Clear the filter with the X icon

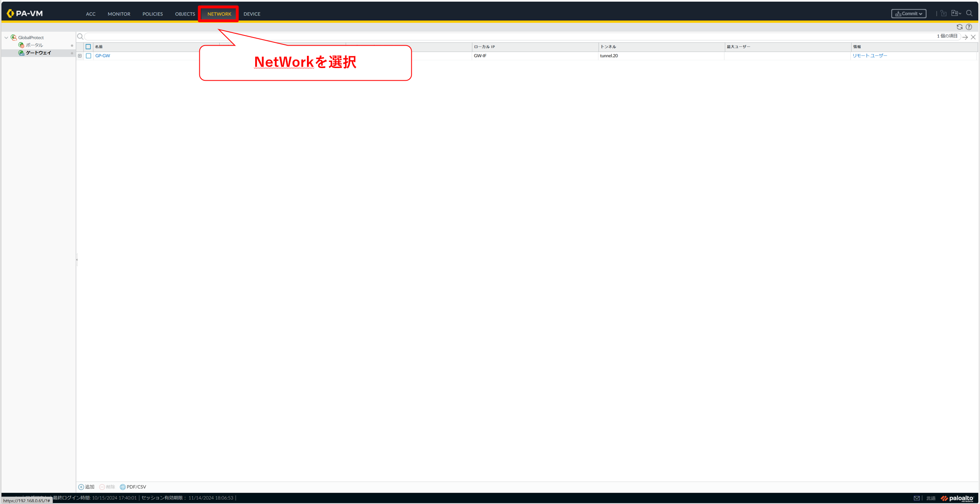[973, 37]
